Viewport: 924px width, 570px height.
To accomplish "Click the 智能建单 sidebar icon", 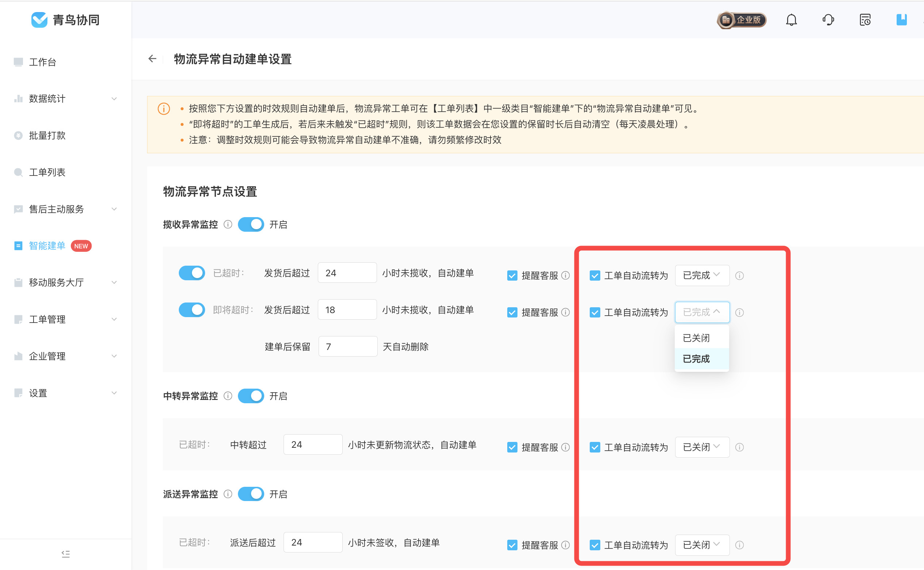I will 18,246.
